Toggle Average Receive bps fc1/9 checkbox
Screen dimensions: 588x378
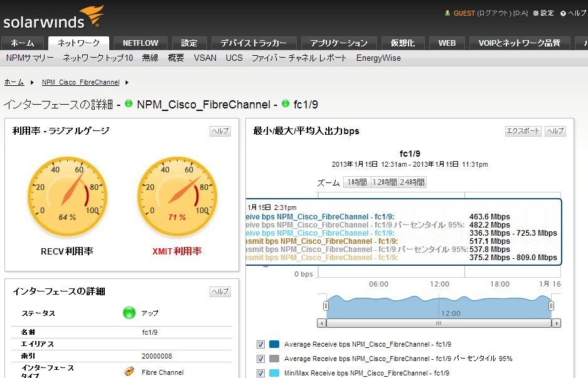pyautogui.click(x=260, y=344)
